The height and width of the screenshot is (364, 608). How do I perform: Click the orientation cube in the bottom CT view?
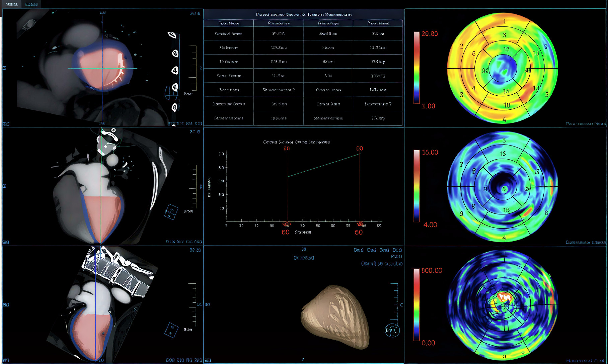(x=171, y=330)
